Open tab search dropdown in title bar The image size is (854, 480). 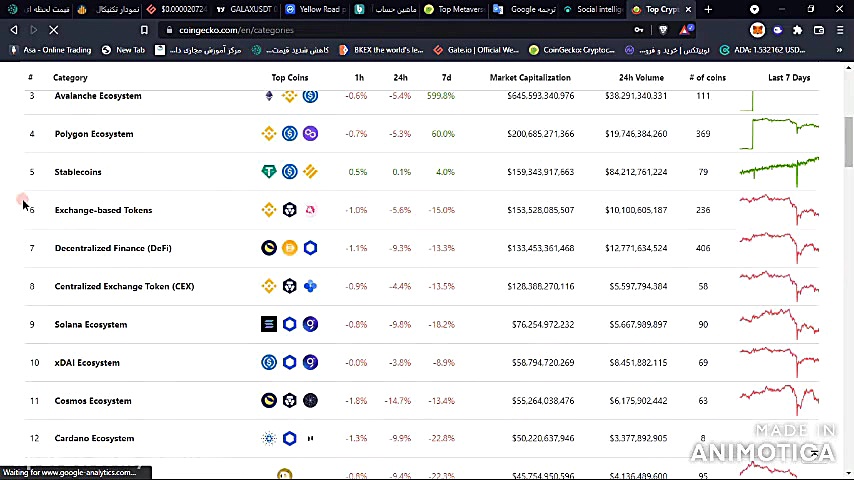click(x=754, y=9)
